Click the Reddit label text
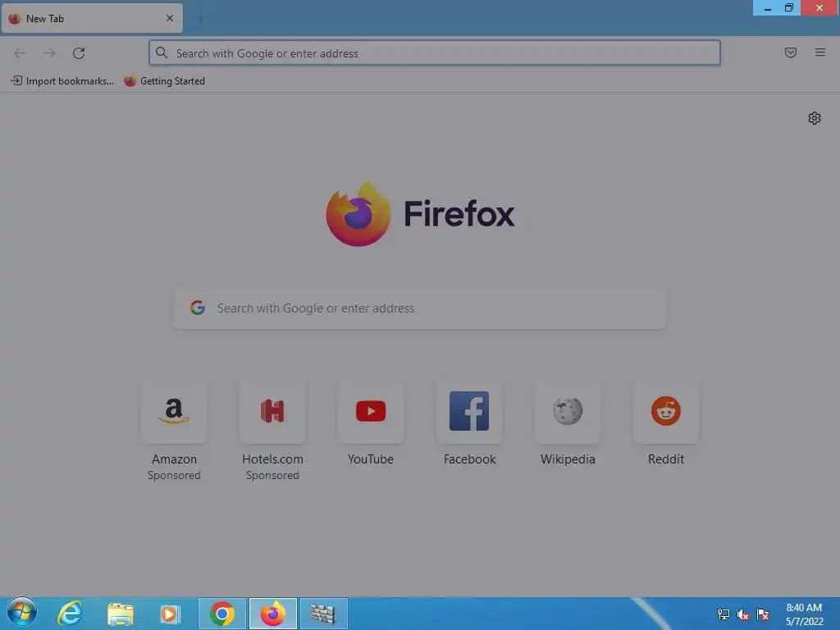The width and height of the screenshot is (840, 630). [x=666, y=459]
